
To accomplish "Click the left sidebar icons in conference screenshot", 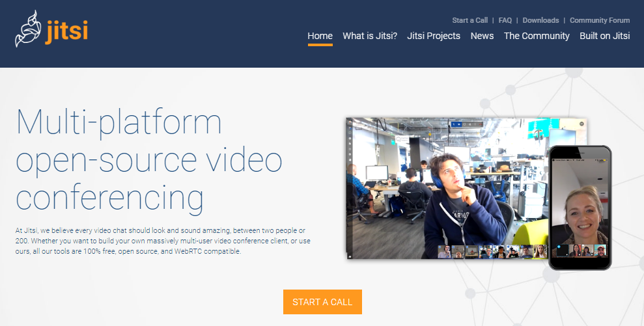I will (x=350, y=143).
